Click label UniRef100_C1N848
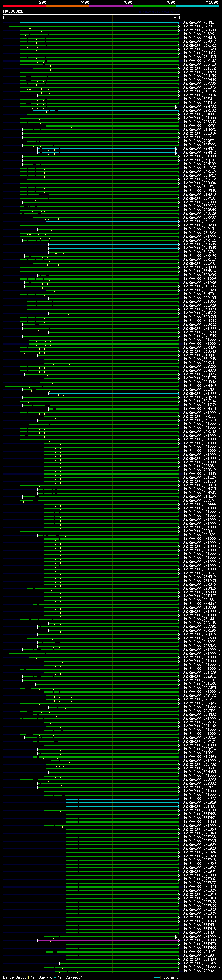Image resolution: width=222 pixels, height=980 pixels. click(x=199, y=194)
